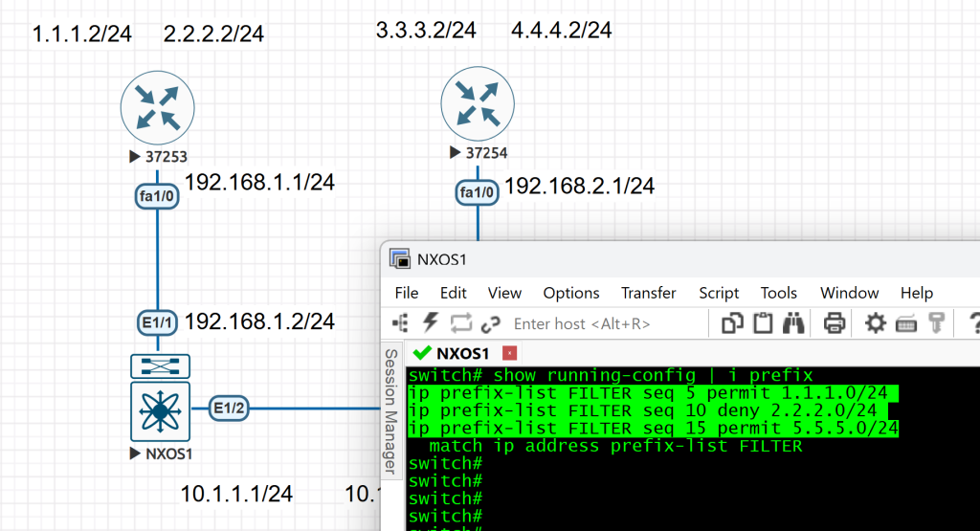Close the NXOS1 tab with red X
980x531 pixels.
pyautogui.click(x=509, y=353)
